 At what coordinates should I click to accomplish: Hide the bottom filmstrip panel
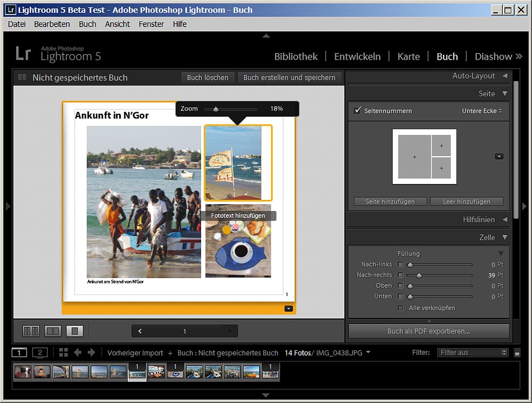[x=266, y=395]
